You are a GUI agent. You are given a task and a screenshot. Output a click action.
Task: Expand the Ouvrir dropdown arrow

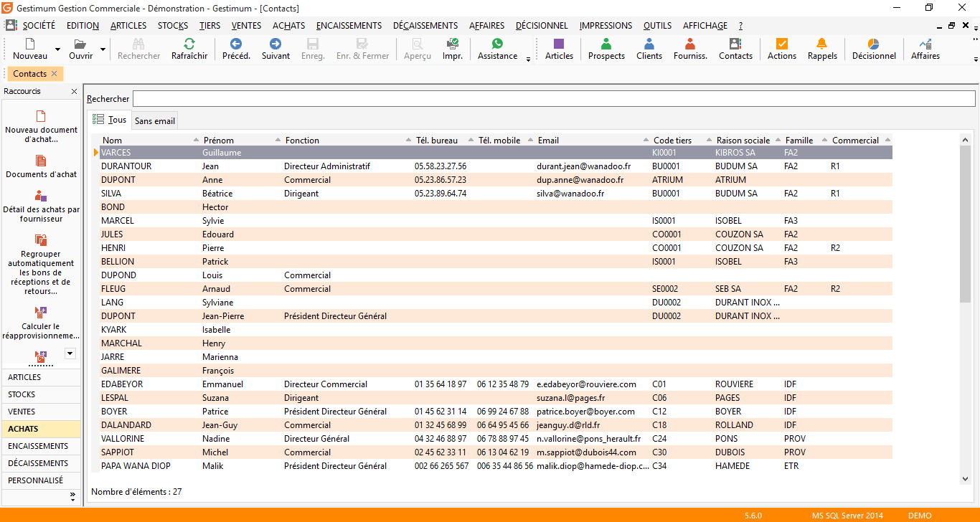coord(103,50)
